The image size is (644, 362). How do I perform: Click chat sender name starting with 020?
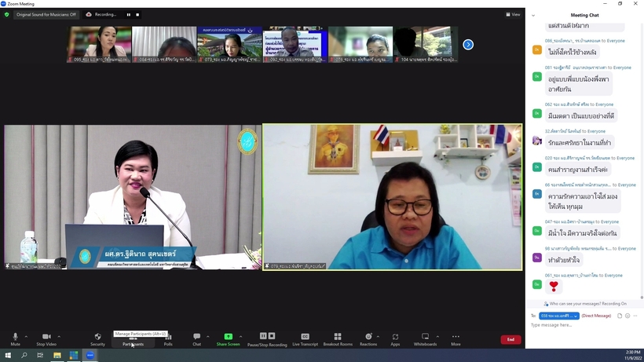[x=577, y=158]
